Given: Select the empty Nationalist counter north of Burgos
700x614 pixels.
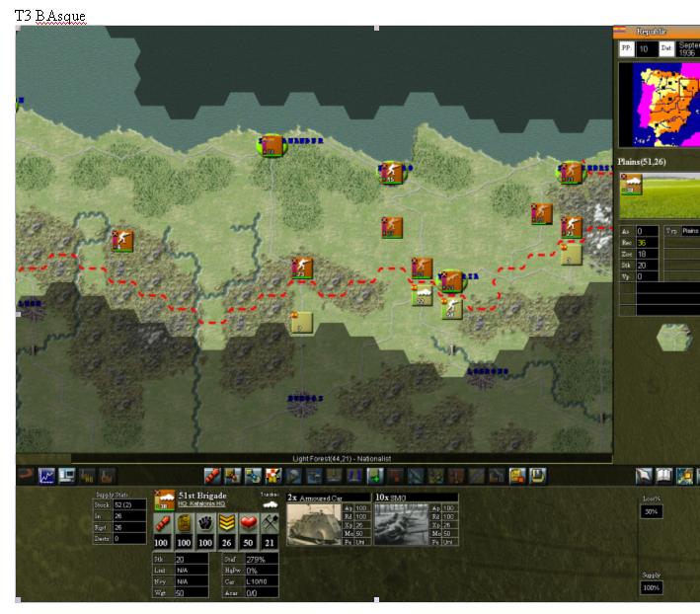Looking at the screenshot, I should point(301,322).
